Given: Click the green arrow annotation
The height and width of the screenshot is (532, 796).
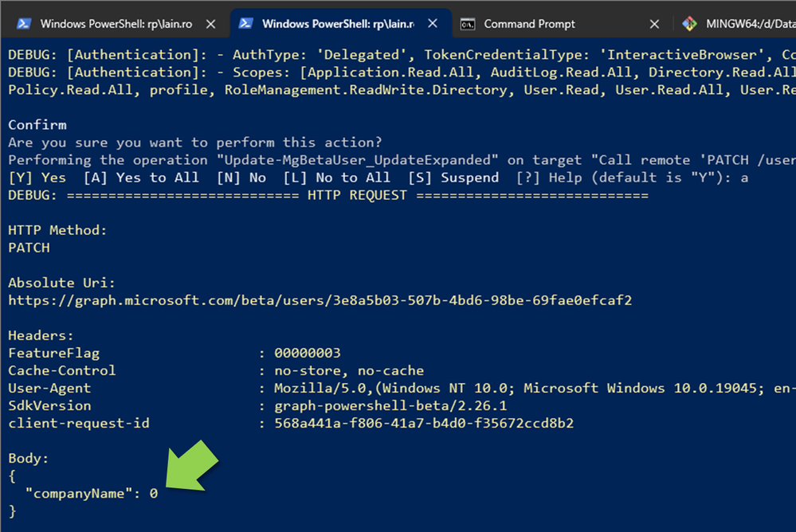Looking at the screenshot, I should pyautogui.click(x=192, y=466).
